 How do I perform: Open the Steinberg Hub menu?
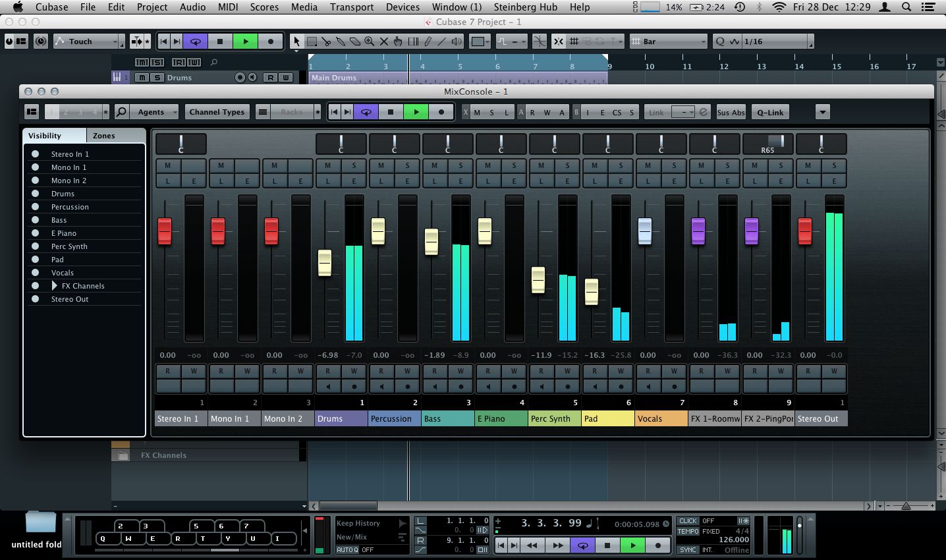525,7
